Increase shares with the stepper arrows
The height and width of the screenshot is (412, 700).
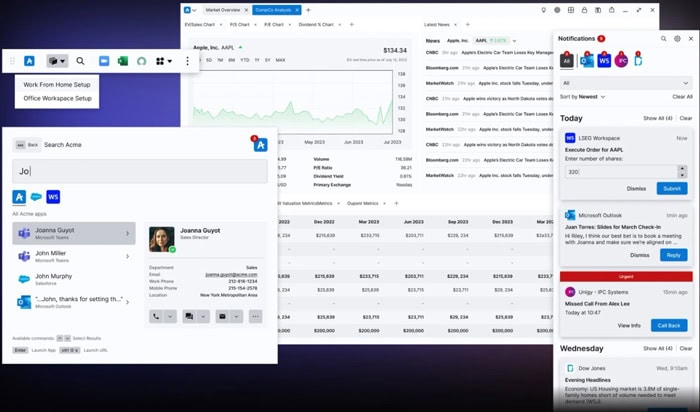tap(682, 169)
